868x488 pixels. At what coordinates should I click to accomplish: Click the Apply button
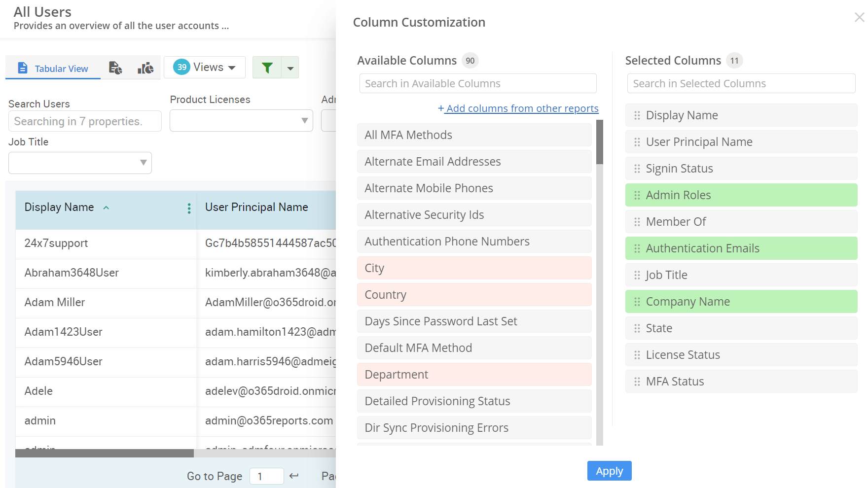pyautogui.click(x=609, y=471)
